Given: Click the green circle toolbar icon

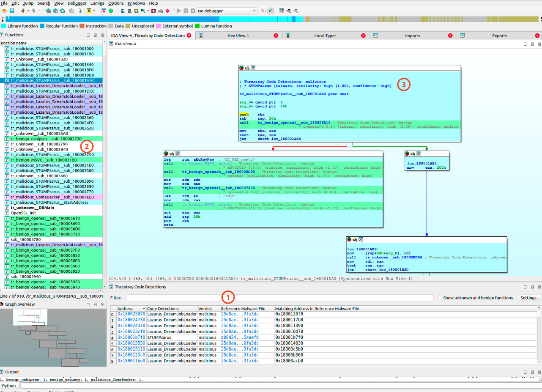Looking at the screenshot, I should [111, 11].
